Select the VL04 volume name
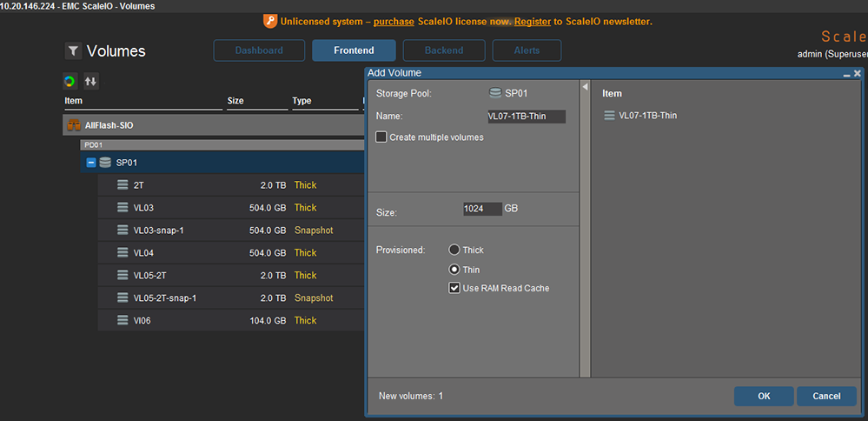868x421 pixels. point(143,252)
